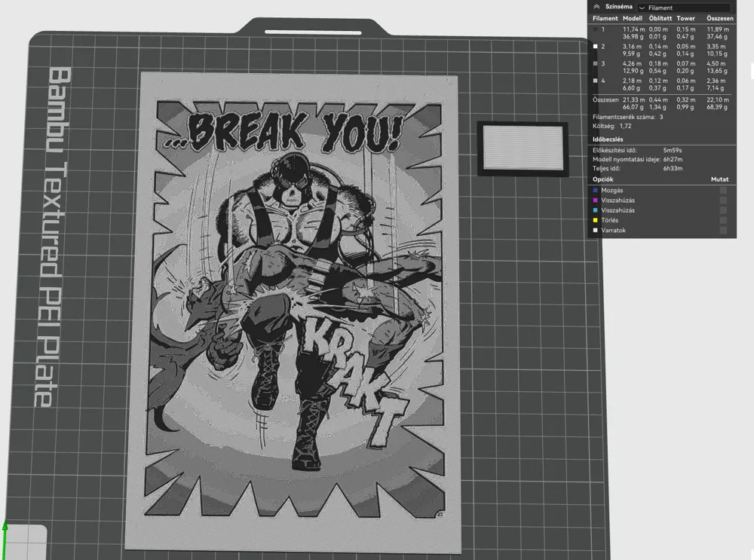This screenshot has width=754, height=560.
Task: Click the white Varratok color icon
Action: pyautogui.click(x=596, y=231)
